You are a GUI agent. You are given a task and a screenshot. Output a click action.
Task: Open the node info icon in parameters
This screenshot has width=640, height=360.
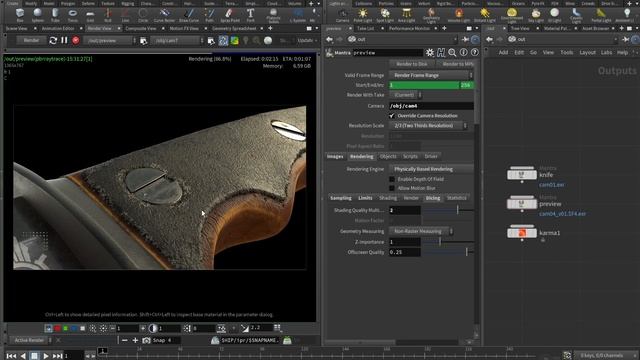(463, 53)
